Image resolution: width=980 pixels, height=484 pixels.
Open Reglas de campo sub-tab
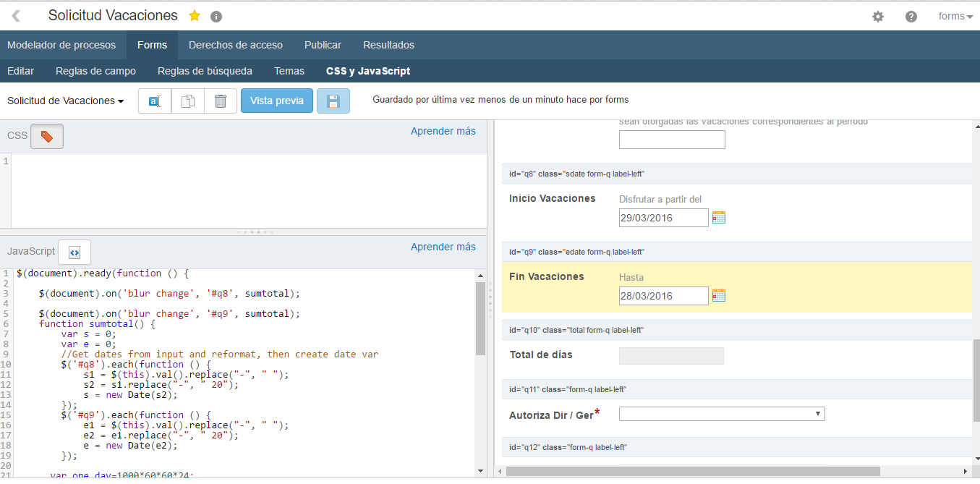[95, 71]
